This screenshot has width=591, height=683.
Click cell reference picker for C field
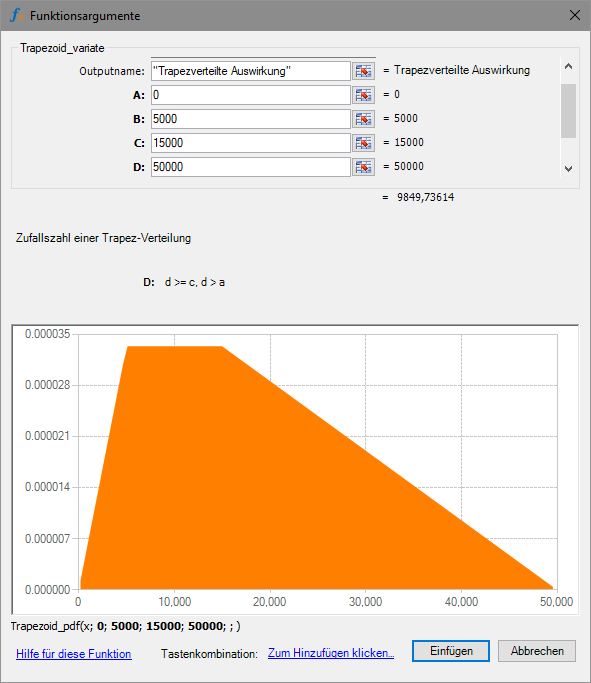[363, 143]
